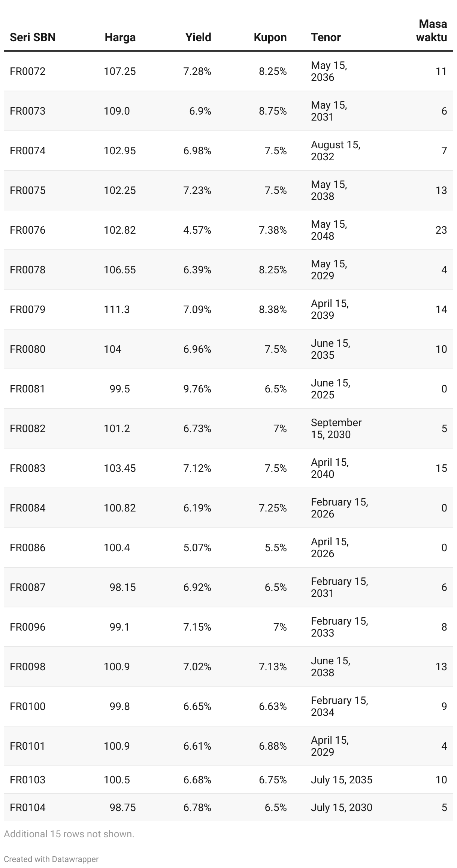
Task: Select the 98.15 price for FR0087
Action: pos(123,587)
